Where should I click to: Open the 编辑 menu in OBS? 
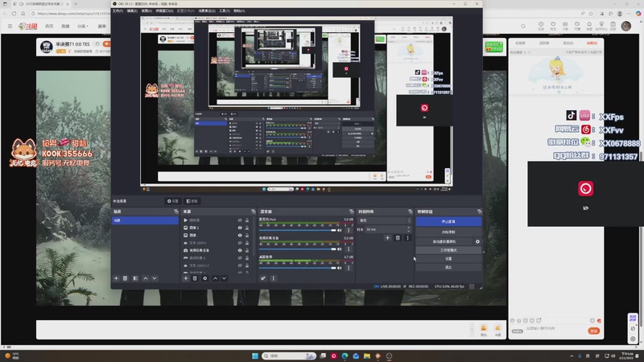[132, 11]
